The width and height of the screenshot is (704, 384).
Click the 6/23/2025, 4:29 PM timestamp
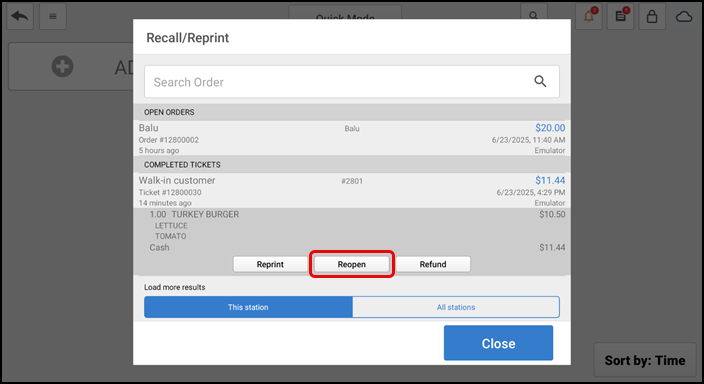click(x=531, y=193)
